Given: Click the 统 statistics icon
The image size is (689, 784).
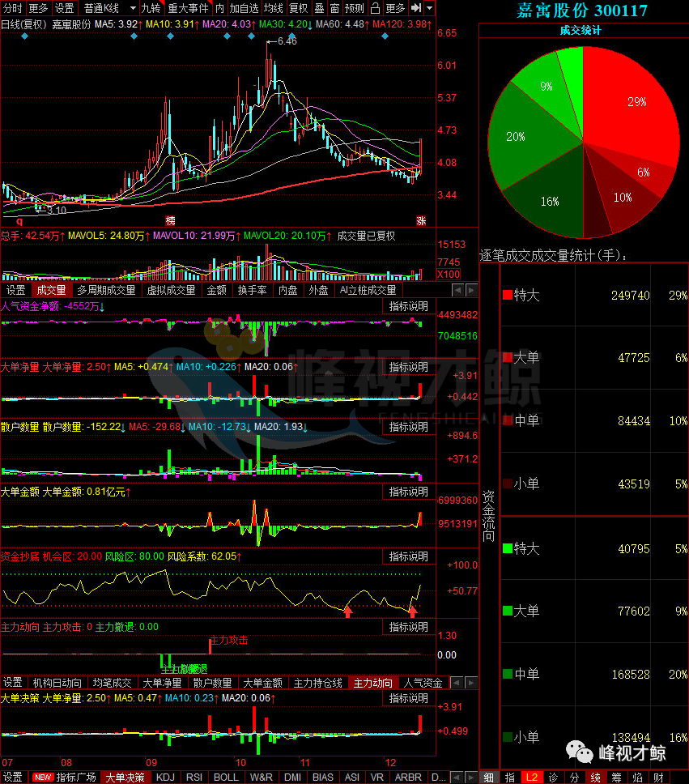Looking at the screenshot, I should 596,777.
